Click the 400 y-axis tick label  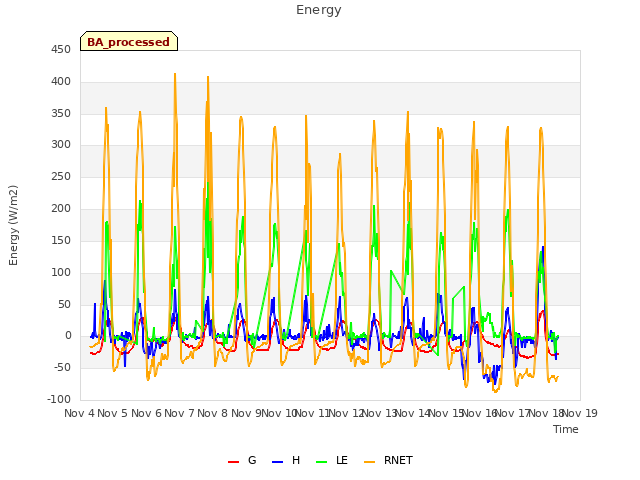click(x=61, y=82)
